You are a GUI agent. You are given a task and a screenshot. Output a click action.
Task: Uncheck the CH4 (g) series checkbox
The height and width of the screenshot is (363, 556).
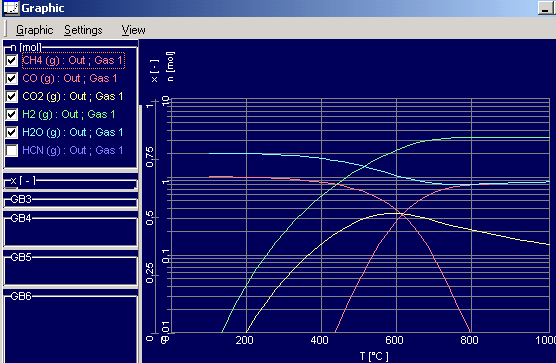coord(11,60)
